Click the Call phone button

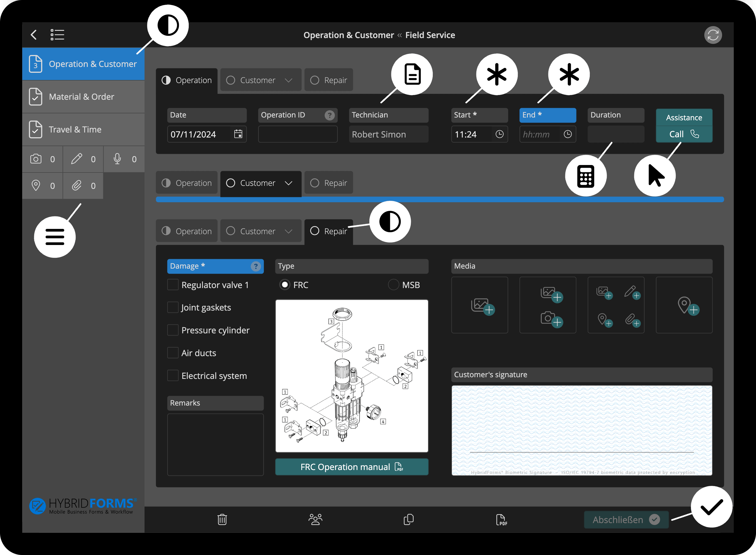[684, 134]
